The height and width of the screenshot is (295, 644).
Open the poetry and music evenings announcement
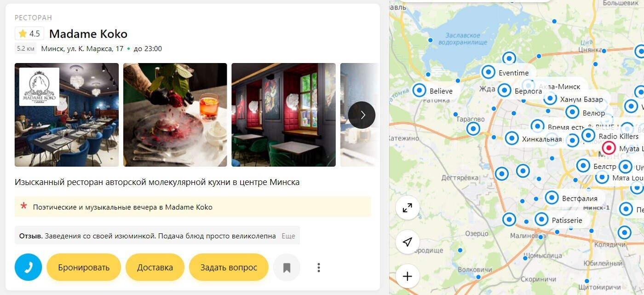pyautogui.click(x=193, y=207)
